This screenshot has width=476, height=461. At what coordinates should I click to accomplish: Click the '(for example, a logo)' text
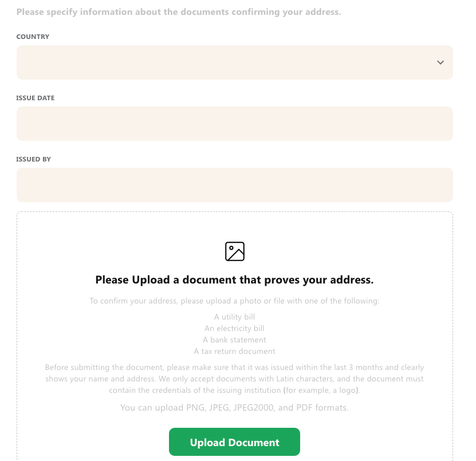321,391
